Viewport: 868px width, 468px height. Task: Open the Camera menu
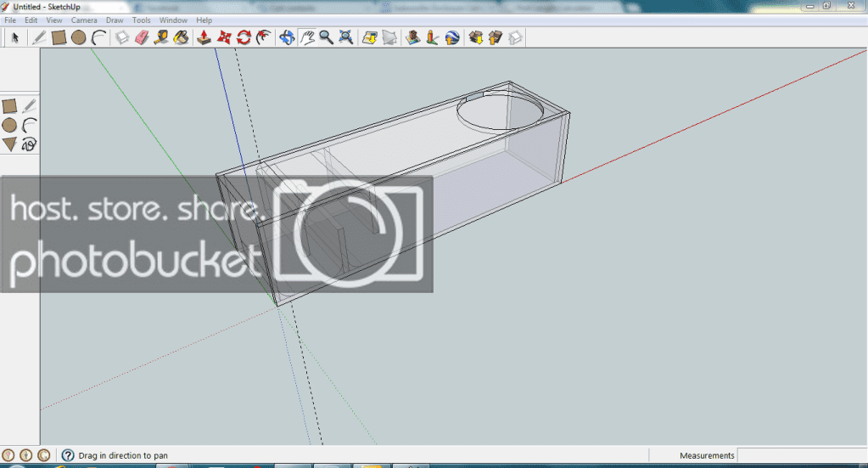coord(84,20)
